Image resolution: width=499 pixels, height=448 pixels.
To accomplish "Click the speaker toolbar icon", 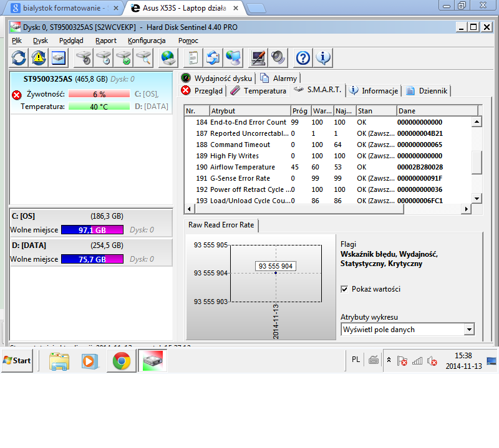I will click(x=278, y=58).
